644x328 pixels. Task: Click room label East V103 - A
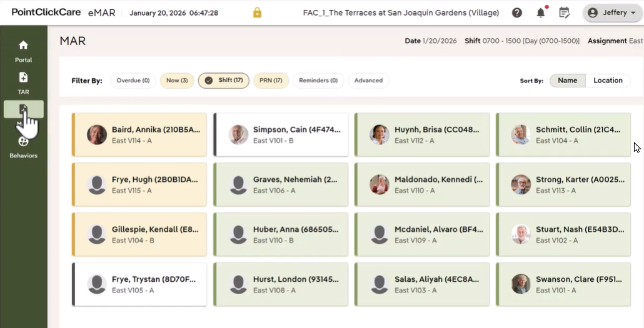coord(416,291)
